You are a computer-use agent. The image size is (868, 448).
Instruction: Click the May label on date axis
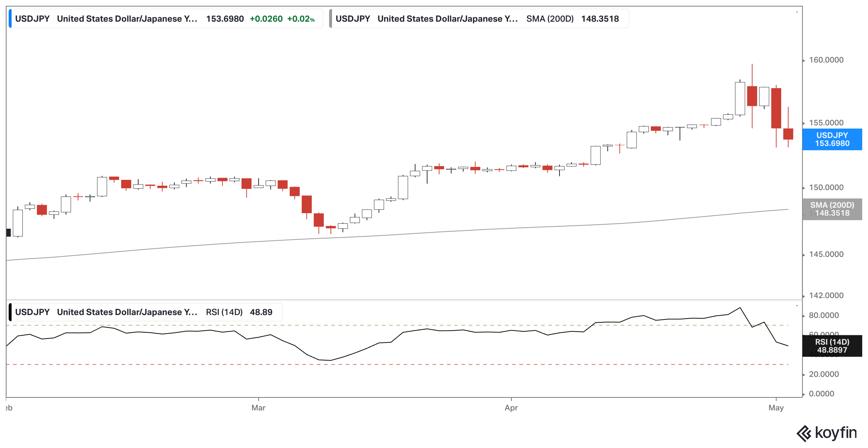pyautogui.click(x=776, y=408)
